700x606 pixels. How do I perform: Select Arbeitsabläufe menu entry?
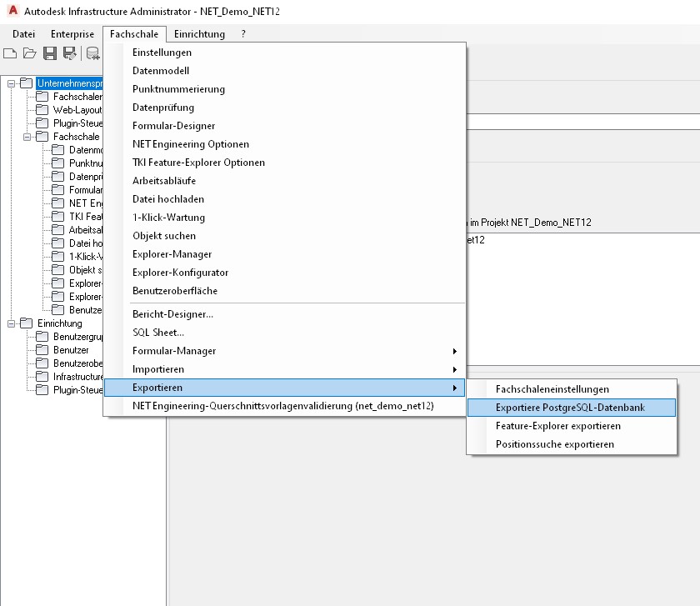[285, 181]
